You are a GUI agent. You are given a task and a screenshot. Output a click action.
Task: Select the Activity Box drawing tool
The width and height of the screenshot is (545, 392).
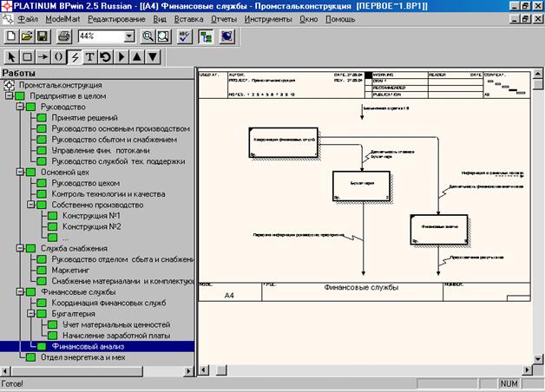pos(28,57)
